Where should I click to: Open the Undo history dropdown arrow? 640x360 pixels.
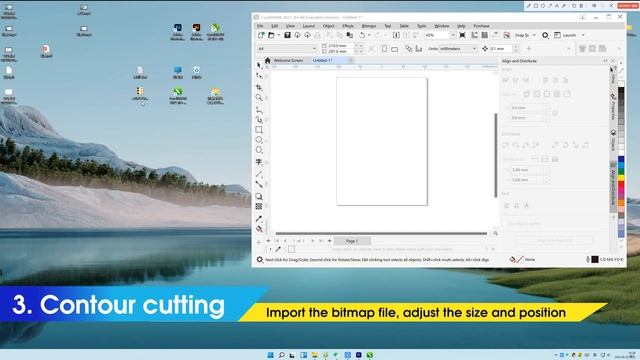(369, 36)
